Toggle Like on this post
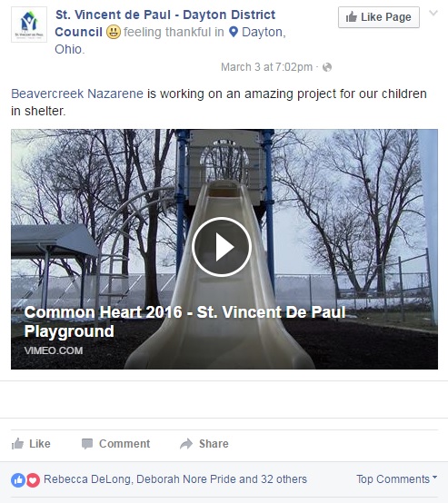 pyautogui.click(x=31, y=444)
